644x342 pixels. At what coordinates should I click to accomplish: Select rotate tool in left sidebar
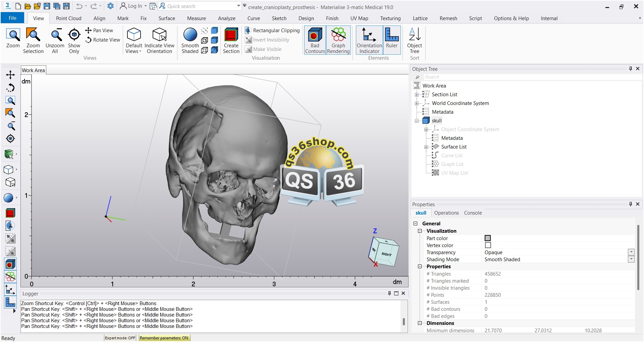(10, 88)
